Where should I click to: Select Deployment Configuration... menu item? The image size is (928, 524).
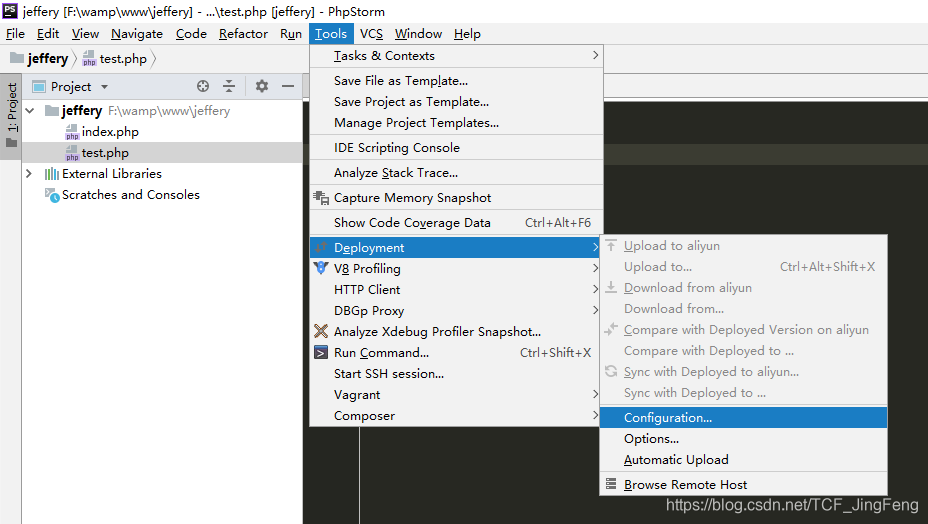pos(743,417)
